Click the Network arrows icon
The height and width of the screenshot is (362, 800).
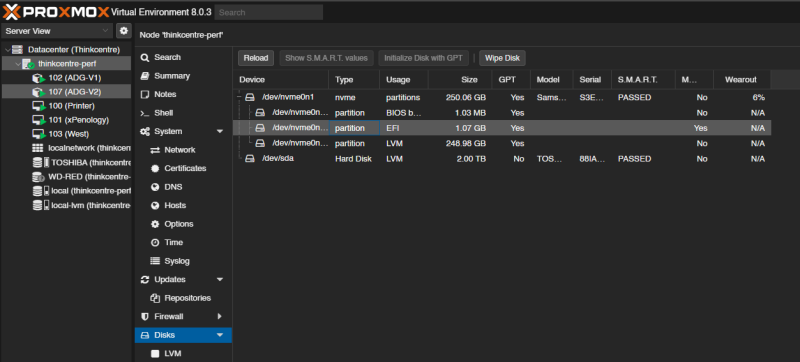point(155,150)
